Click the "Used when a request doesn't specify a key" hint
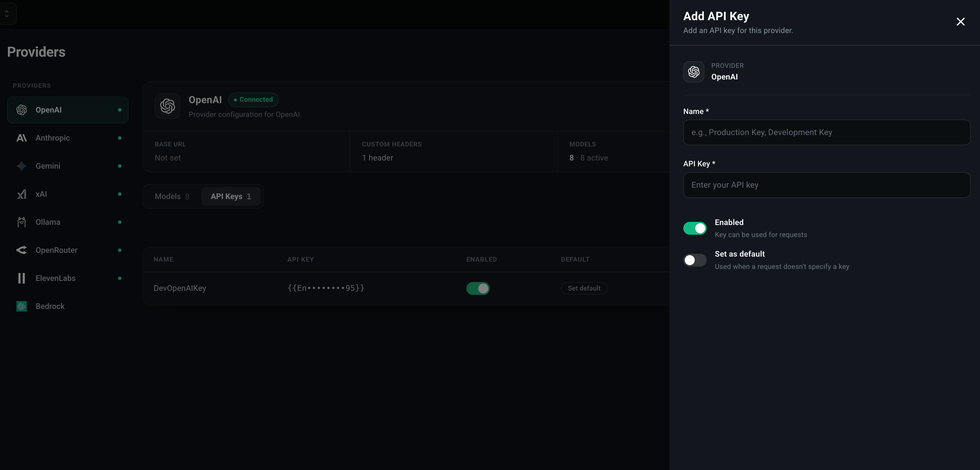The width and height of the screenshot is (980, 470). click(782, 267)
